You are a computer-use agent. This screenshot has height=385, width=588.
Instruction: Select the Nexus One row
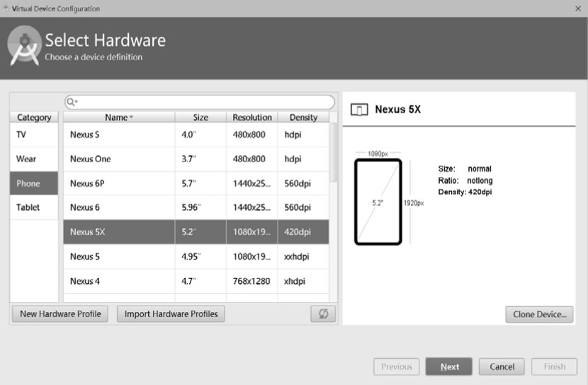[x=196, y=159]
